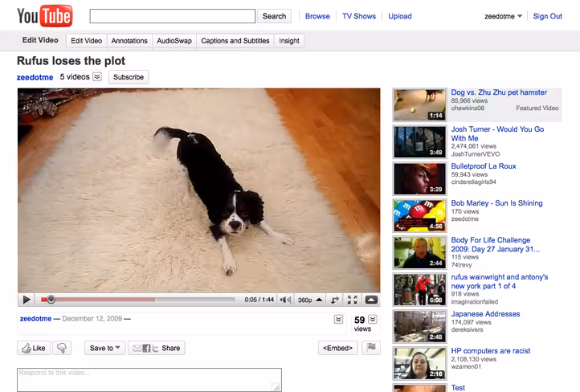This screenshot has height=392, width=580.
Task: Open Dog vs. Zhu Zhu pet hamster thumbnail
Action: (x=419, y=105)
